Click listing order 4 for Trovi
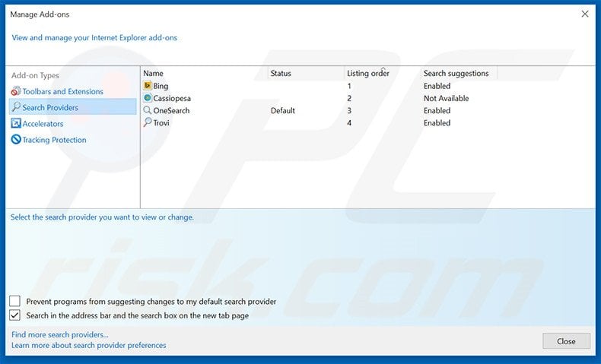Viewport: 601px width, 364px height. (x=349, y=123)
